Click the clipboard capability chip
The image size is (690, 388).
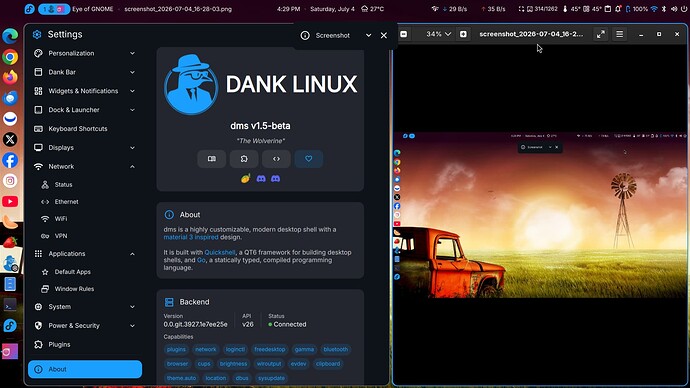click(x=328, y=364)
